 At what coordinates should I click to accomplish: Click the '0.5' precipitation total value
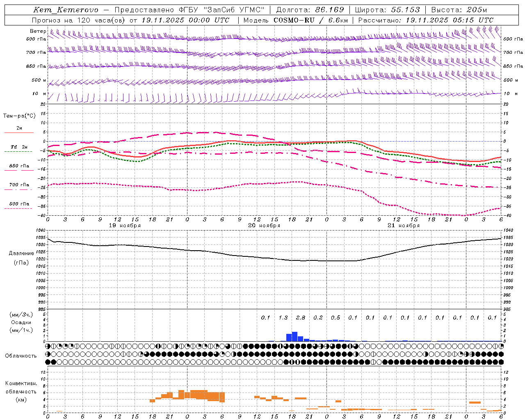[336, 317]
